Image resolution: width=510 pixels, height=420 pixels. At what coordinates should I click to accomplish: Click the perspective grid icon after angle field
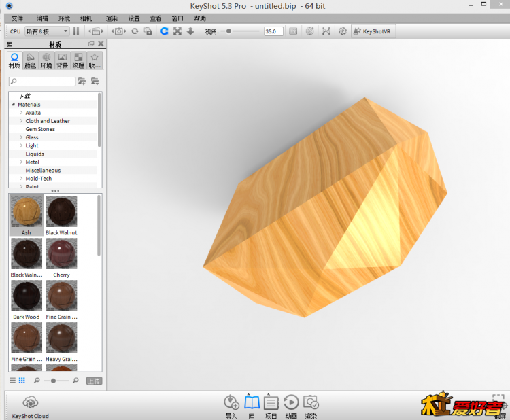tap(293, 31)
